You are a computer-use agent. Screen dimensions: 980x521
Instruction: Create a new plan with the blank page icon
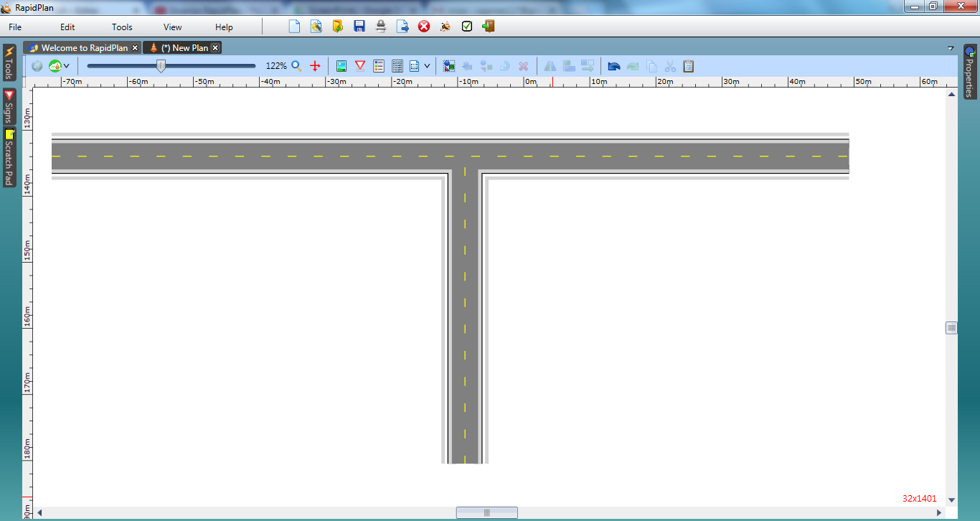294,27
